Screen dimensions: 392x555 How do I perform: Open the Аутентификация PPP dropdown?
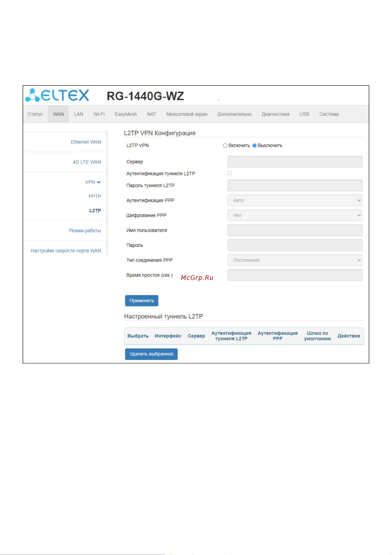coord(295,200)
